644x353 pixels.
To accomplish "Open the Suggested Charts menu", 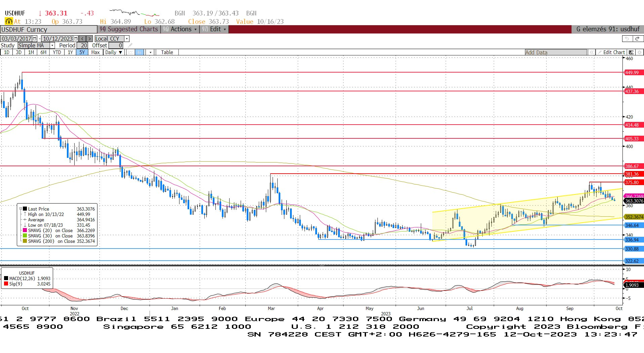I will pyautogui.click(x=129, y=29).
